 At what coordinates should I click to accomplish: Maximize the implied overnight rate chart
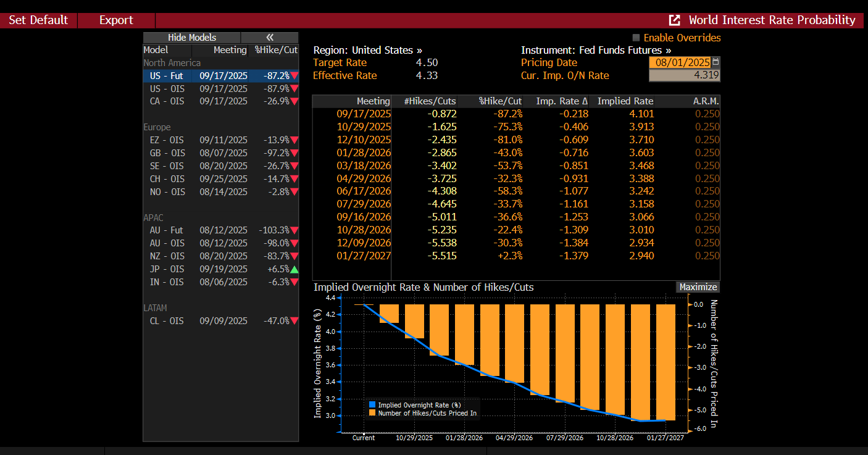(698, 287)
